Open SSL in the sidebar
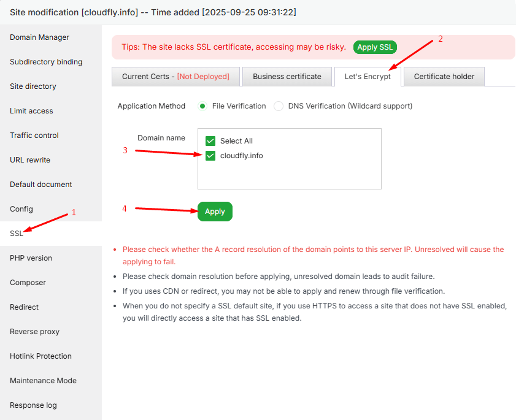This screenshot has width=516, height=420. tap(17, 234)
